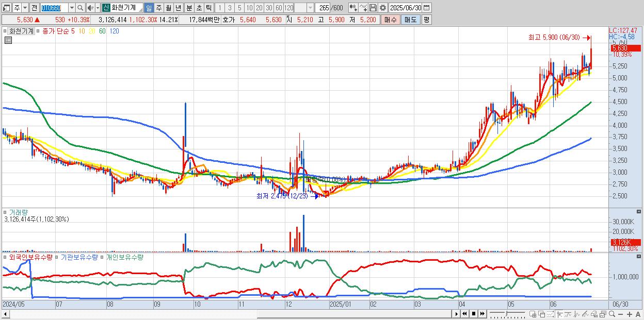Viewport: 644px width, 320px height.
Task: Click the magnifier zoom icon at bottom right
Action: (x=611, y=314)
